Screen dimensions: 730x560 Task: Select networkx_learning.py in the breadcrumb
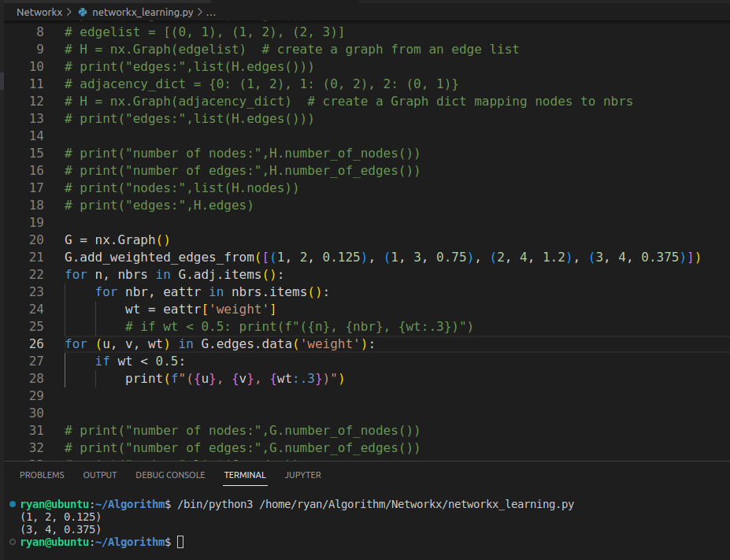pos(143,12)
